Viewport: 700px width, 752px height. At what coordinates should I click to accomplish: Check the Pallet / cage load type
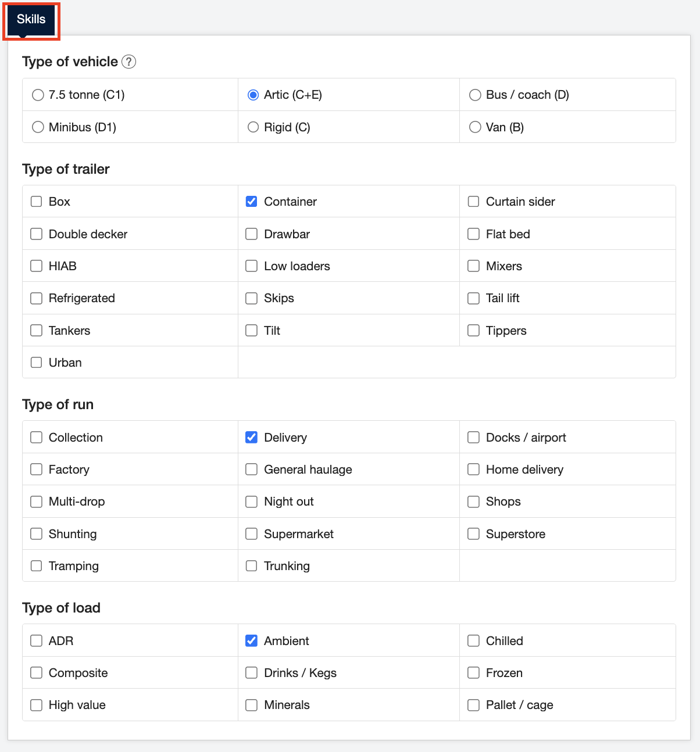click(x=473, y=704)
